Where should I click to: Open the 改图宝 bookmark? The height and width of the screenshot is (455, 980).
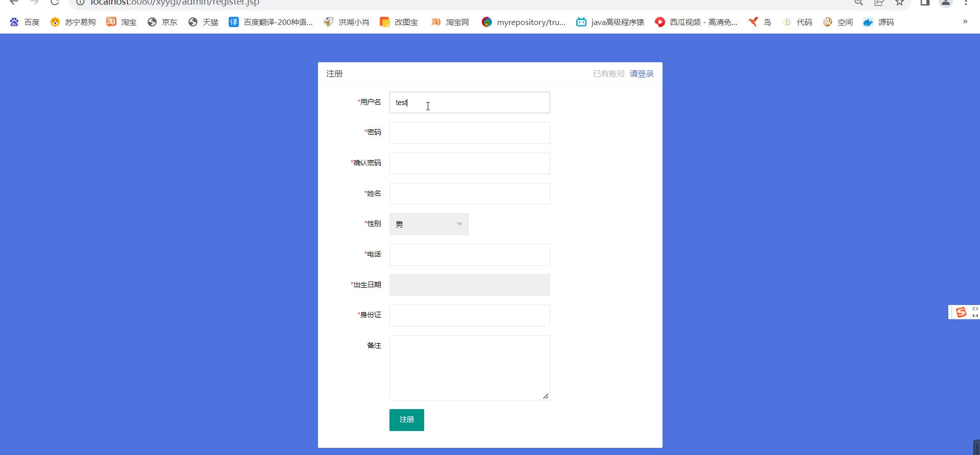coord(399,22)
